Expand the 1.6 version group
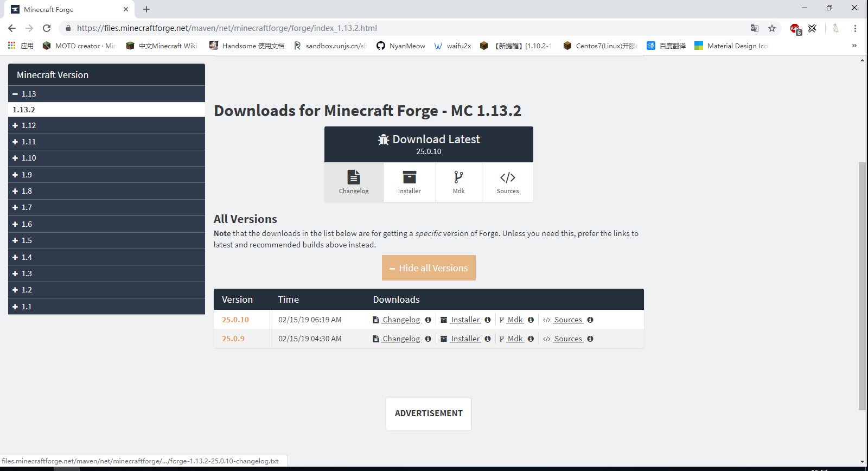The height and width of the screenshot is (471, 868). tap(106, 224)
